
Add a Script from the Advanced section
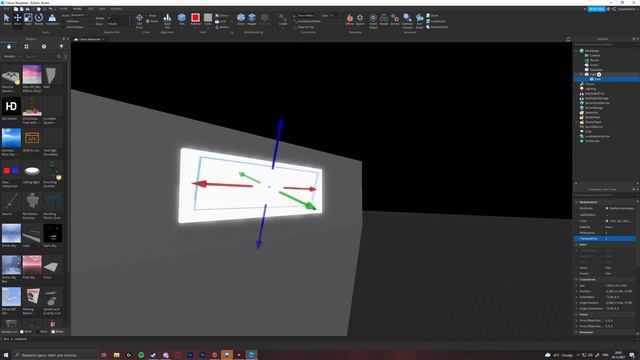[x=432, y=16]
